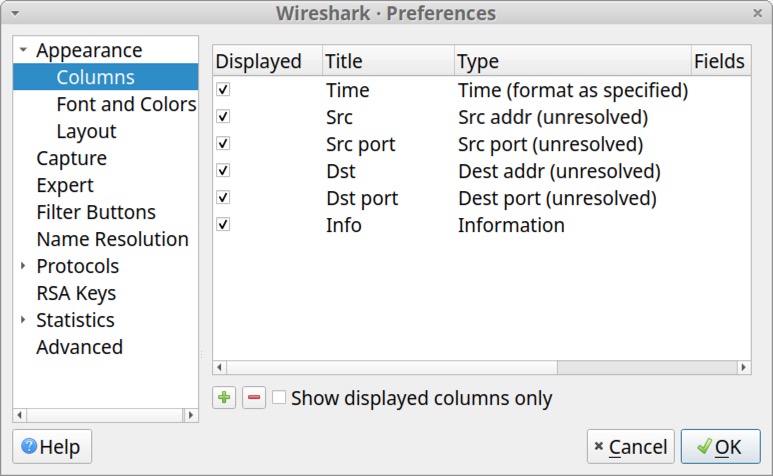Click the Title column header

(388, 61)
